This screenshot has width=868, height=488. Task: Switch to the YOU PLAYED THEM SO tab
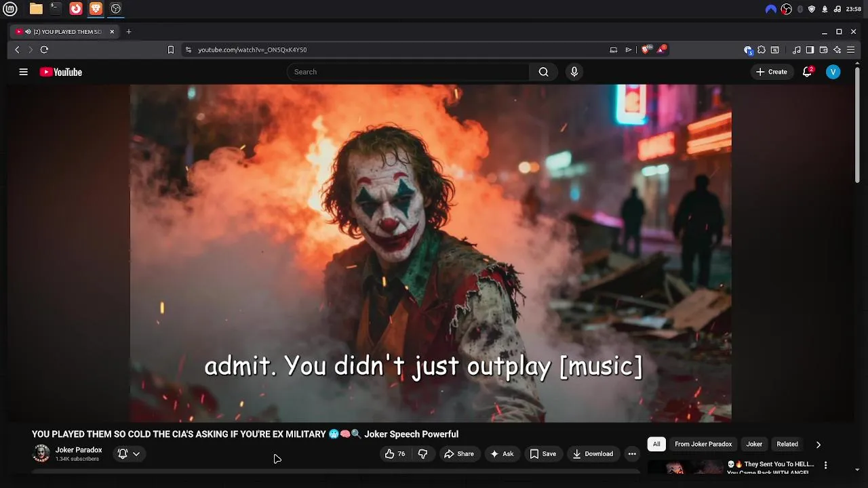click(66, 32)
